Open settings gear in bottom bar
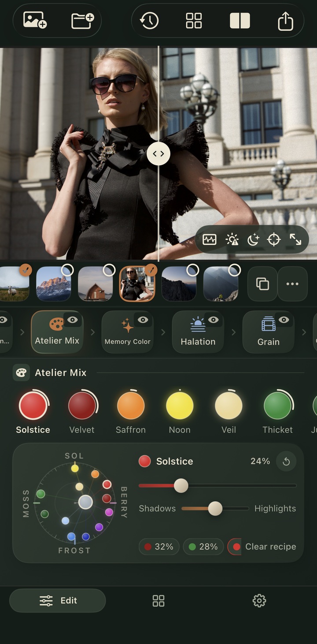This screenshot has height=644, width=317. (259, 600)
